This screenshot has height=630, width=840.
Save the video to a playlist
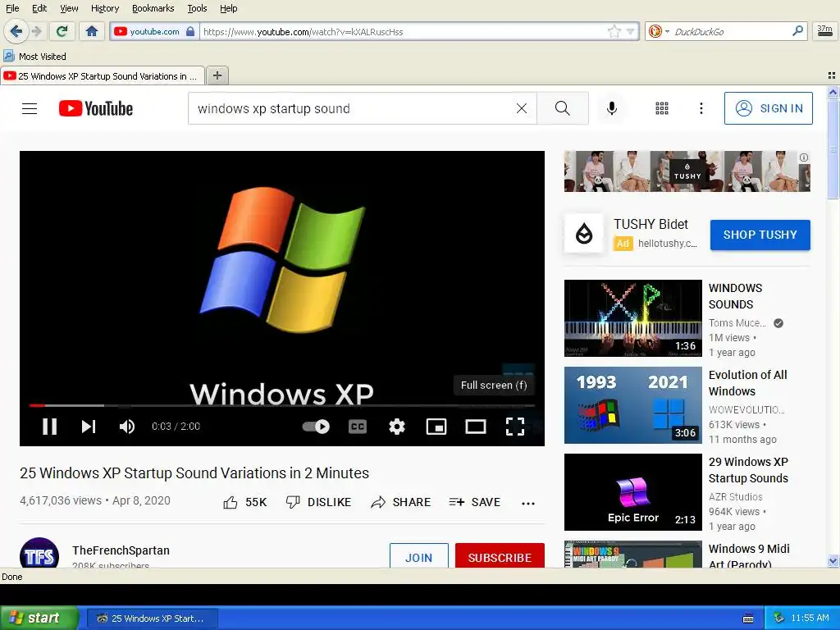475,502
